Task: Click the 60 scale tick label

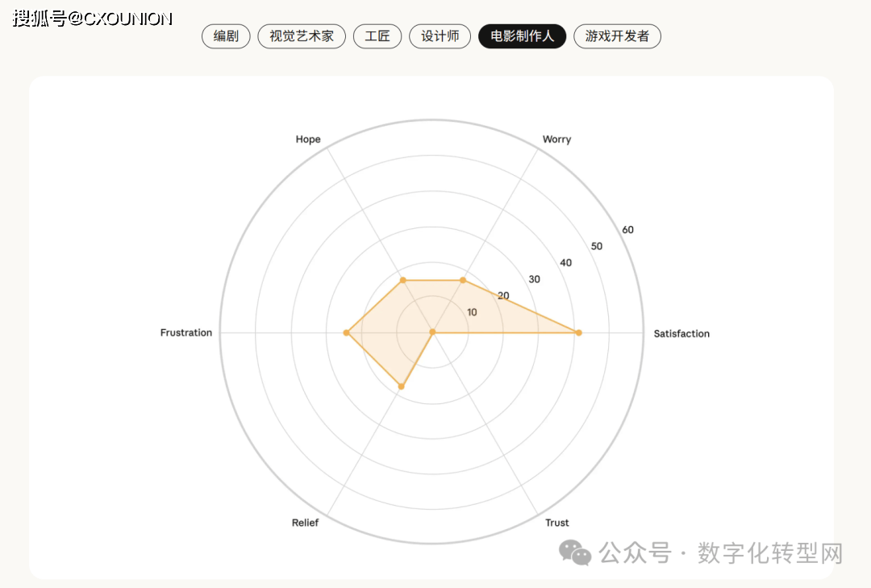Action: click(628, 230)
